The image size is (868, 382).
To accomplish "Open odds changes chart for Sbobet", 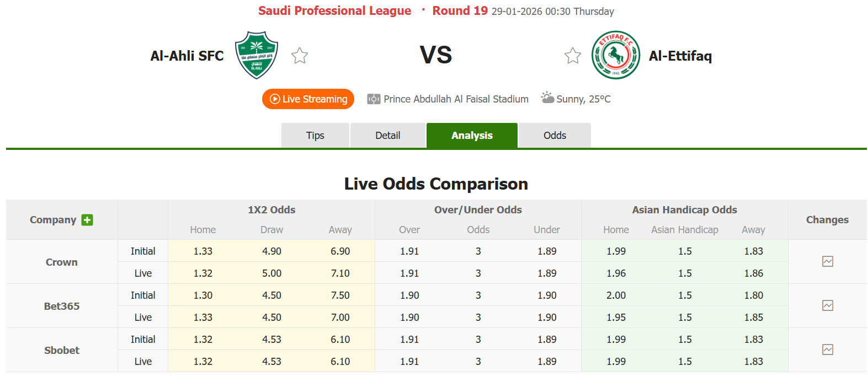I will click(827, 349).
